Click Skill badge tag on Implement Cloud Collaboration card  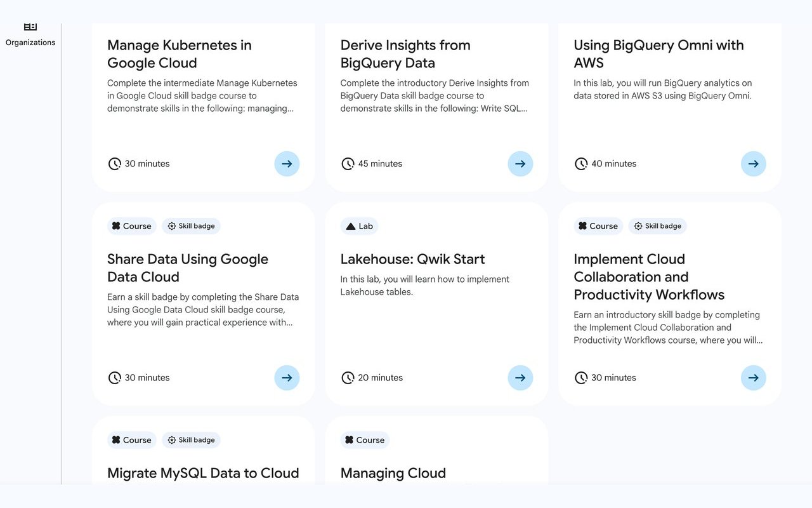pyautogui.click(x=658, y=226)
